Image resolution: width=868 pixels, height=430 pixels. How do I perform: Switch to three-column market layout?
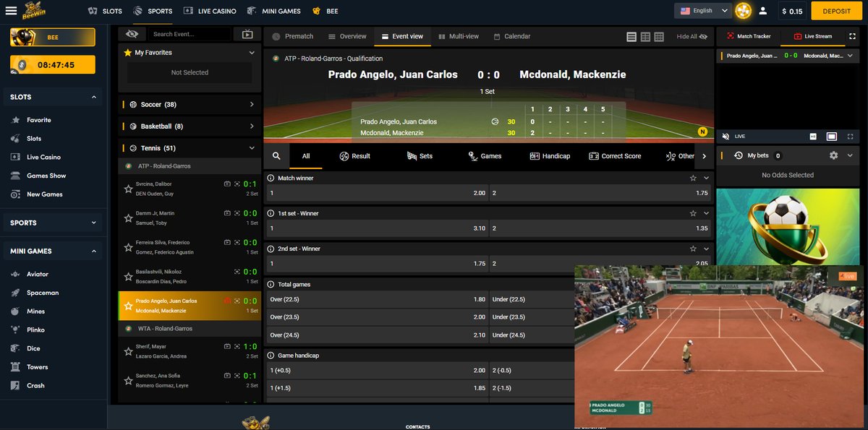tap(659, 37)
